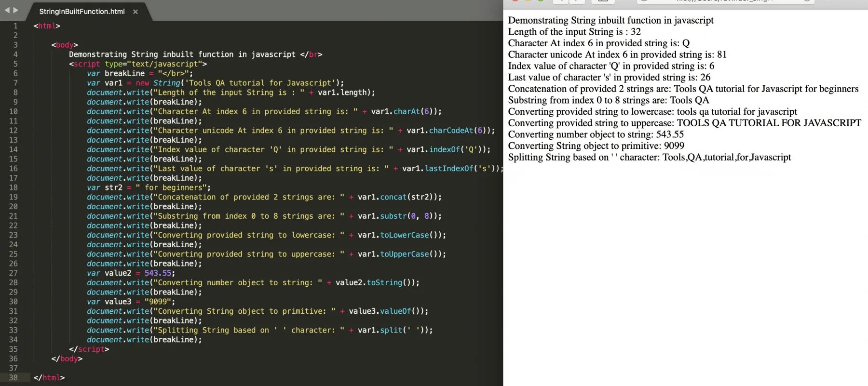Click browser text 'Index value of character Q' line

coord(611,66)
